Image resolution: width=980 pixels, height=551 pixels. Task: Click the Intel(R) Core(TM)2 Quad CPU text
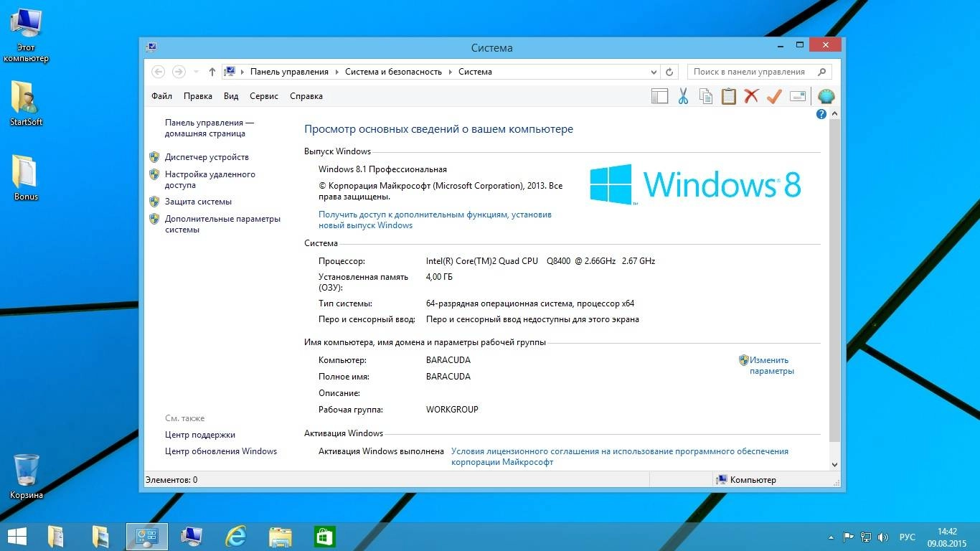point(482,261)
